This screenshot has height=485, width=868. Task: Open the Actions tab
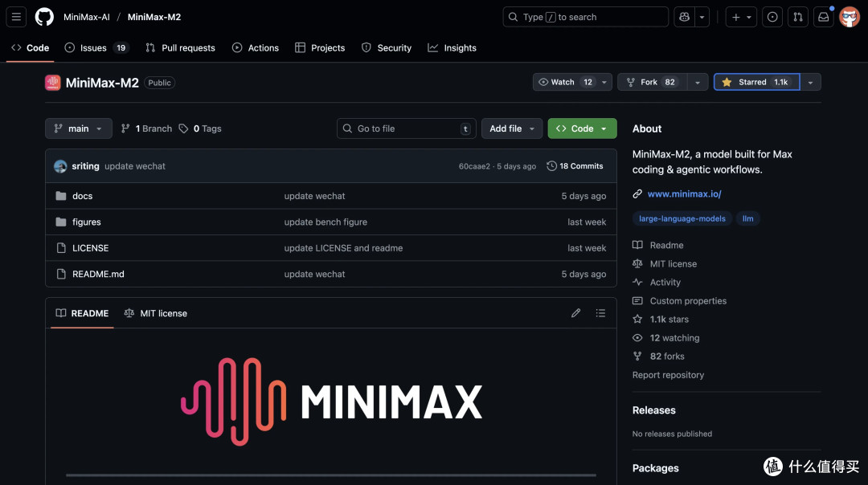[256, 48]
